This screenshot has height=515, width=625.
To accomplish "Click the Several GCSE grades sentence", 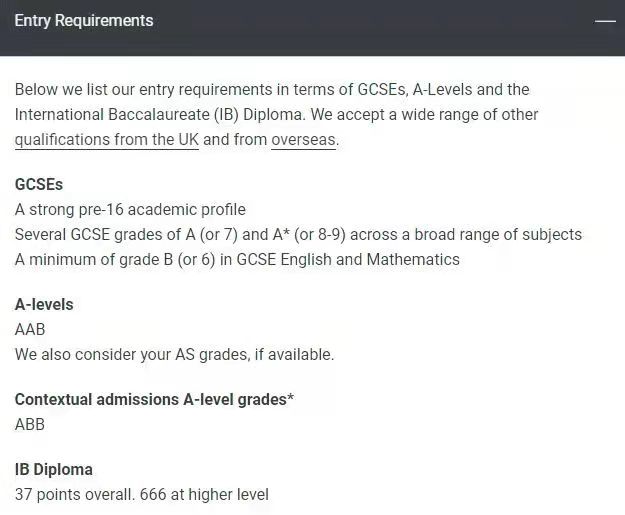I will 298,235.
